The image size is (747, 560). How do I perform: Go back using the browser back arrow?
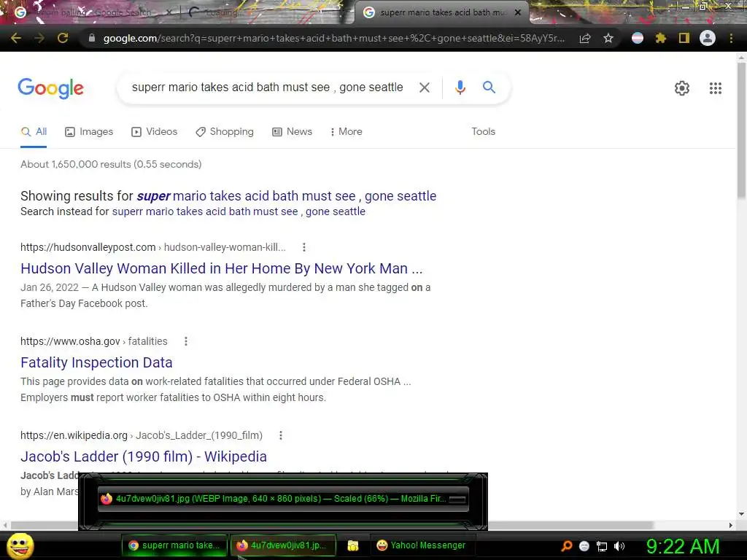pyautogui.click(x=16, y=38)
